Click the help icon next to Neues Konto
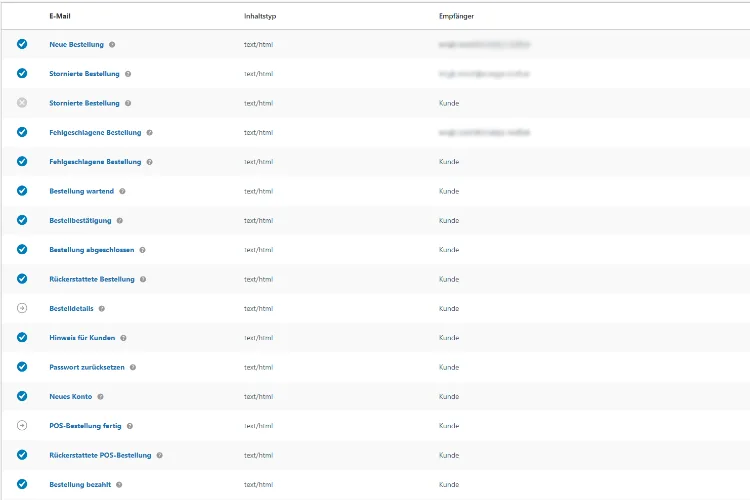This screenshot has height=500, width=750. pos(100,397)
